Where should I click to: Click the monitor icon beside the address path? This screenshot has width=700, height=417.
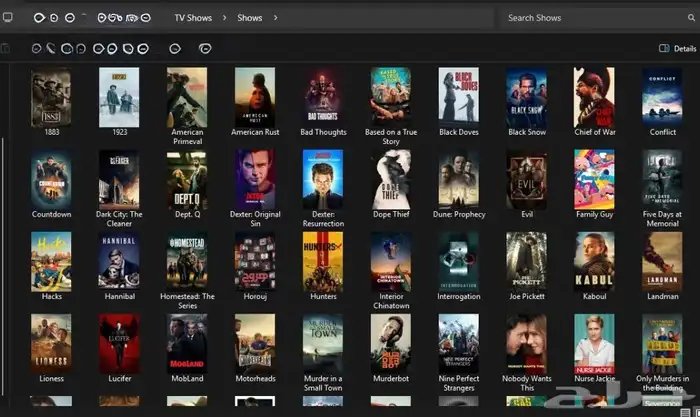pos(8,17)
